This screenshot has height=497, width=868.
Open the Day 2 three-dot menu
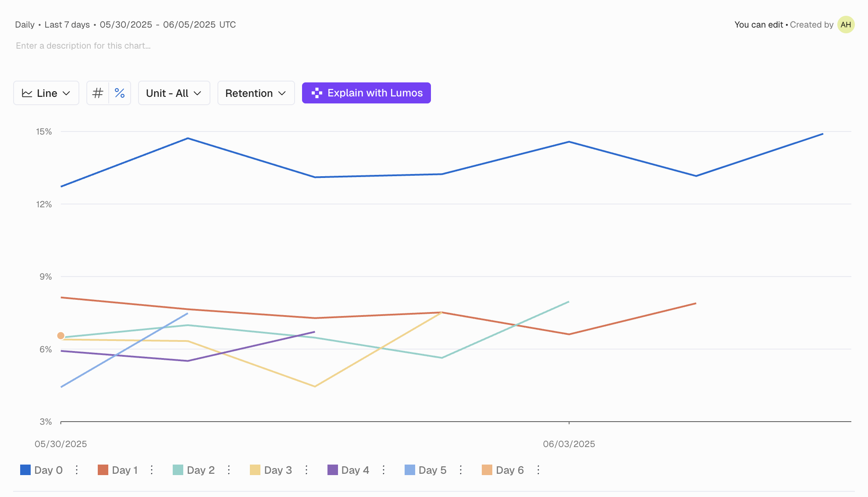tap(229, 470)
